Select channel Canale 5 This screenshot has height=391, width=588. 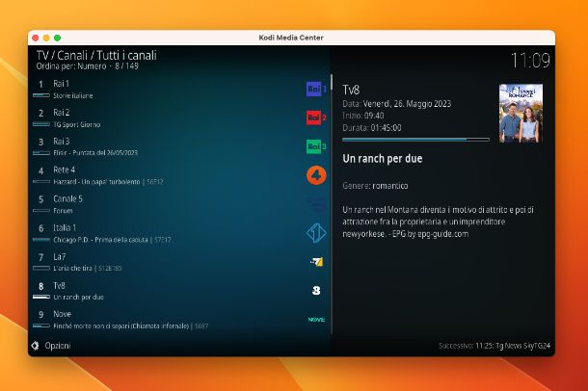coord(67,198)
